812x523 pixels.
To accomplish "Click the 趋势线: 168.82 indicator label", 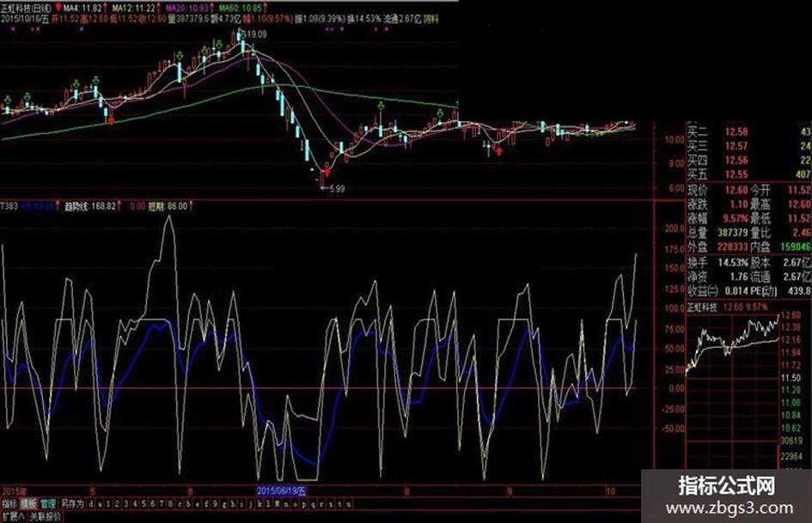I will [x=90, y=206].
